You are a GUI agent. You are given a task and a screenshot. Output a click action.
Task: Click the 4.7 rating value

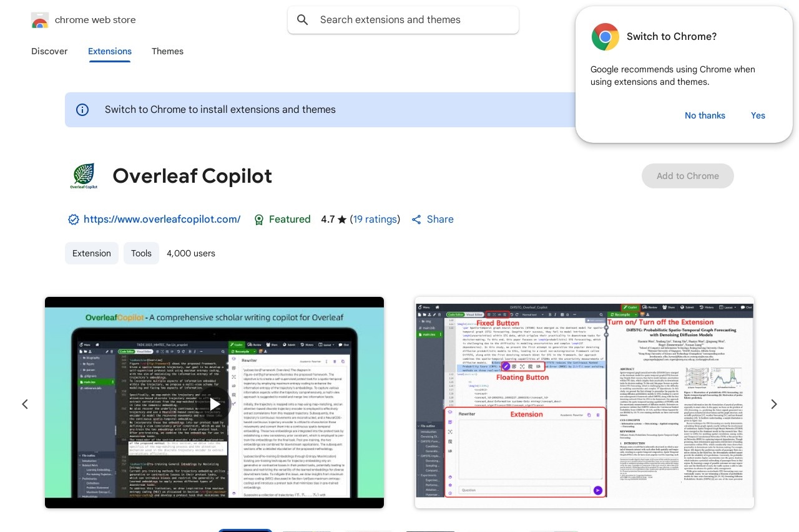[328, 220]
